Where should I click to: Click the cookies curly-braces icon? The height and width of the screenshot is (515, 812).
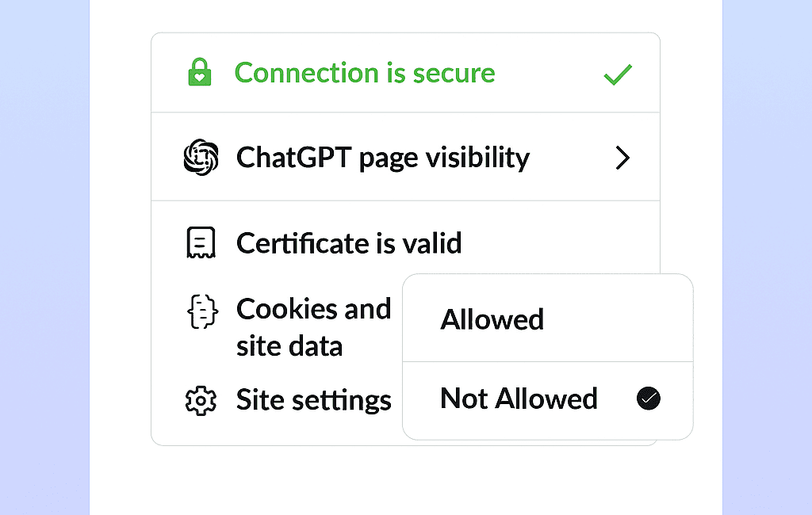[201, 311]
